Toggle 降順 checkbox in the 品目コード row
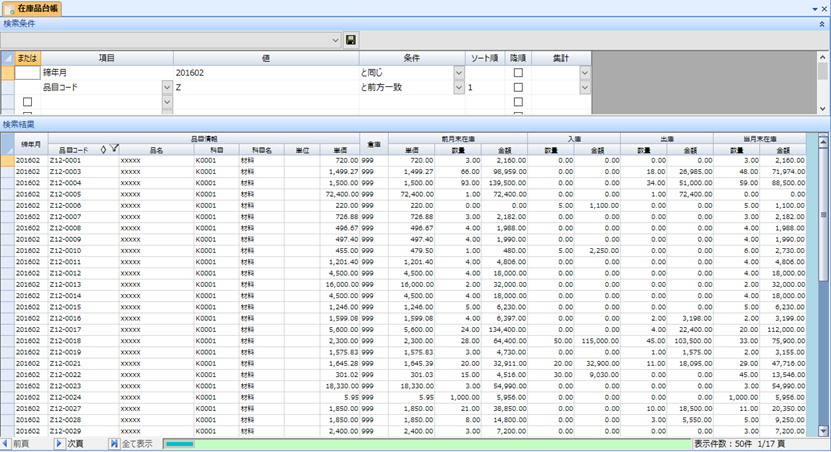831x452 pixels. coord(518,87)
